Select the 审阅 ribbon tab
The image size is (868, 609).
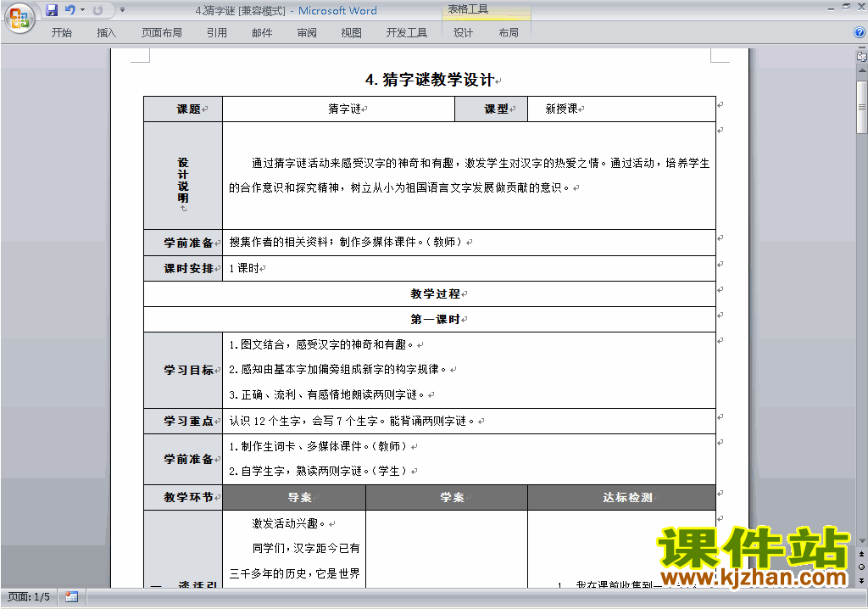click(307, 33)
